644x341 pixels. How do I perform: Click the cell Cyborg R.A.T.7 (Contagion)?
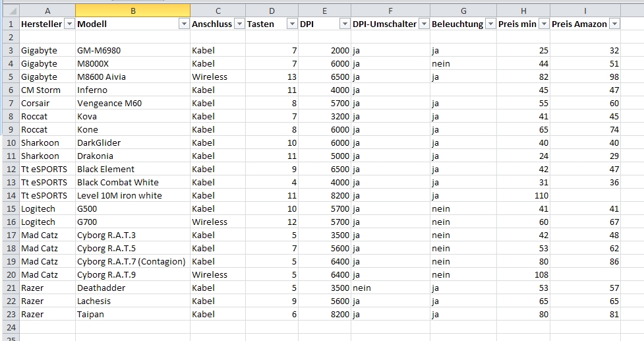click(x=132, y=261)
